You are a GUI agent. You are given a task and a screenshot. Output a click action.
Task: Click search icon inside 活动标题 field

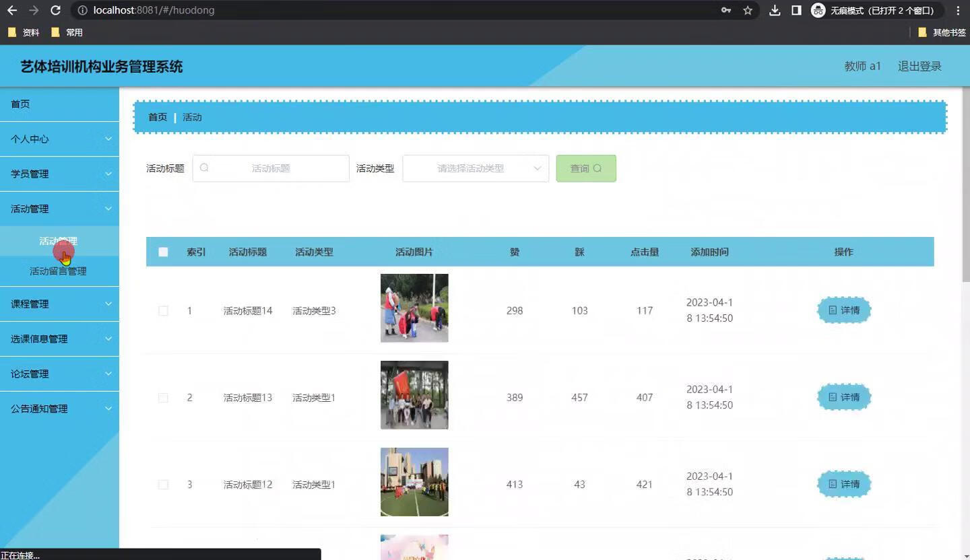204,168
